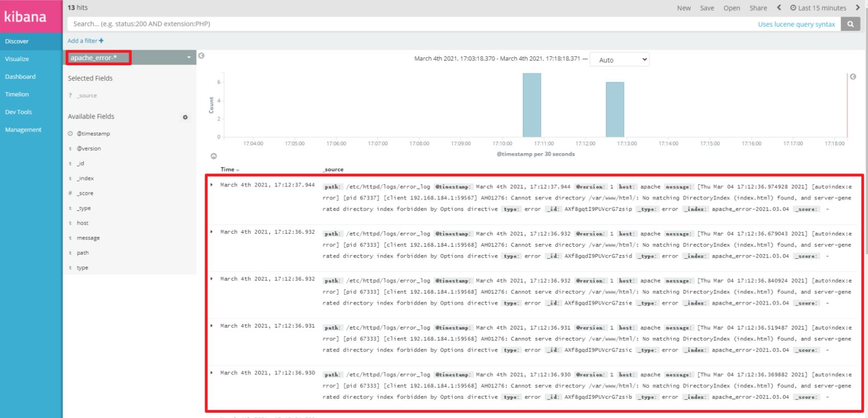
Task: Click the available fields gear icon
Action: 185,117
